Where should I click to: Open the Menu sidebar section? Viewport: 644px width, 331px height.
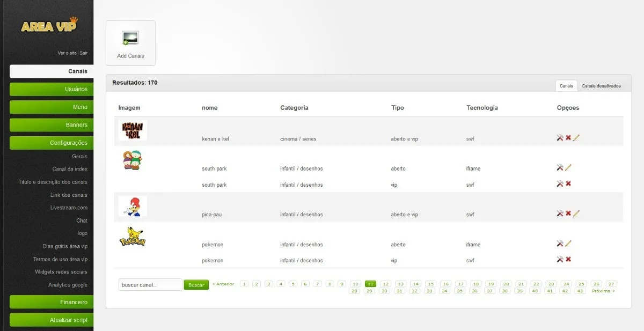click(51, 107)
